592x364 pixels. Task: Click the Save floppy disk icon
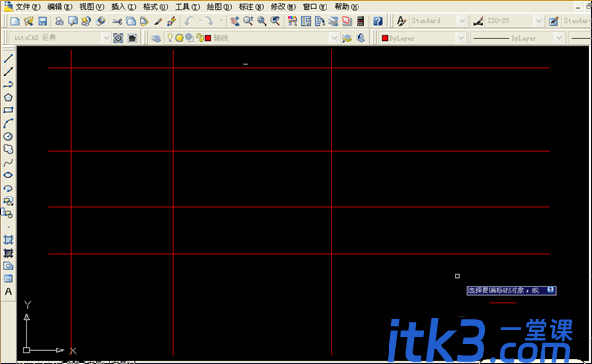42,21
